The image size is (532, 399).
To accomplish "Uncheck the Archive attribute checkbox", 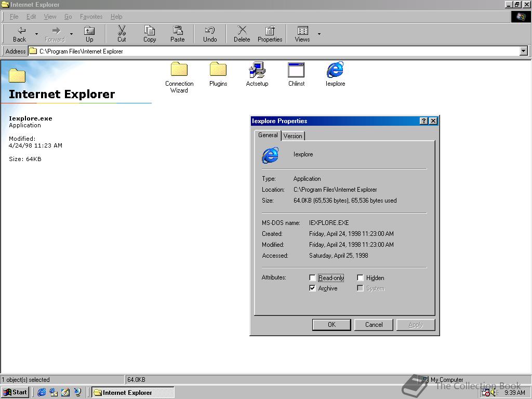I will (312, 288).
